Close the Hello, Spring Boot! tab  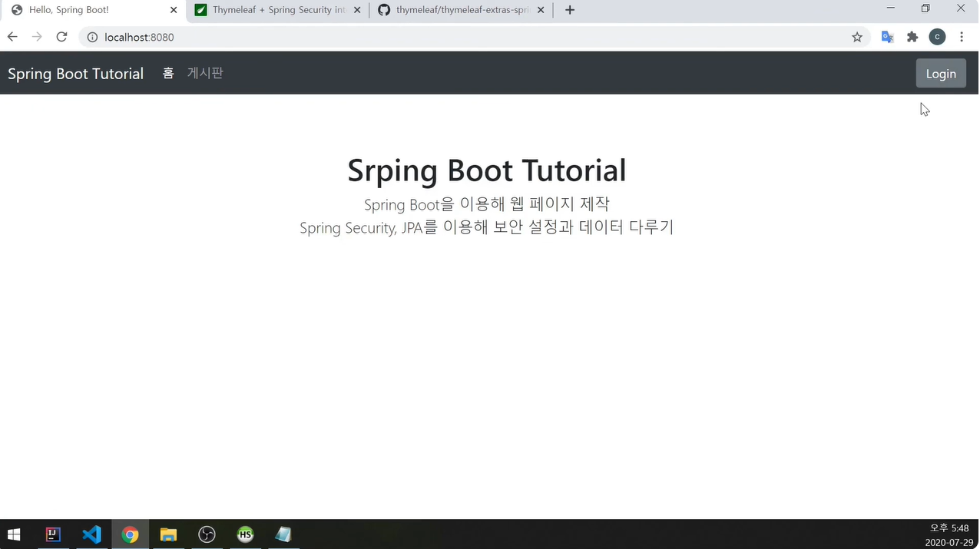pyautogui.click(x=174, y=11)
